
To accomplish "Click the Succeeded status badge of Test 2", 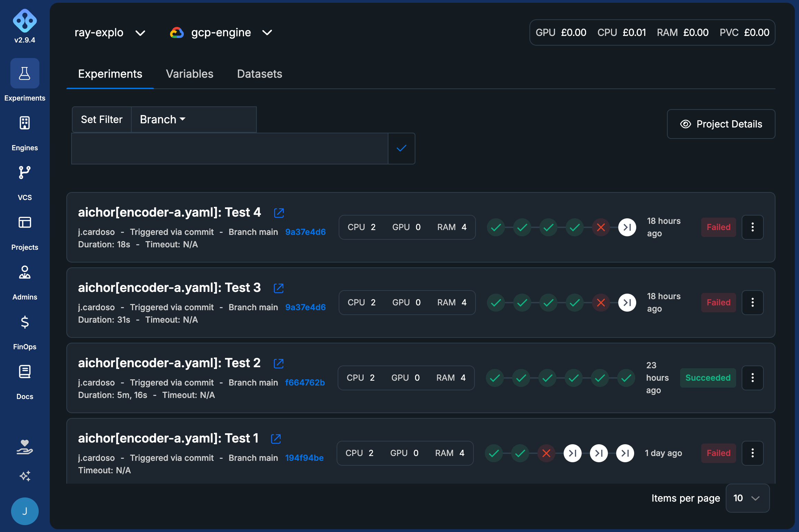I will pyautogui.click(x=708, y=378).
